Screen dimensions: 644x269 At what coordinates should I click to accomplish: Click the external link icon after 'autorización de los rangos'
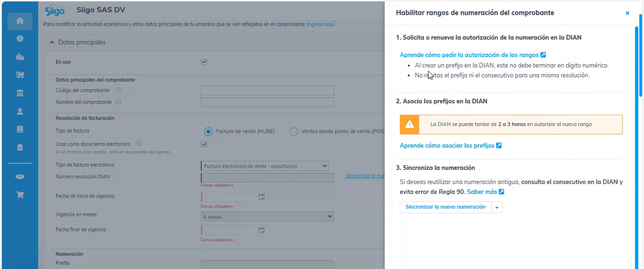pyautogui.click(x=543, y=55)
